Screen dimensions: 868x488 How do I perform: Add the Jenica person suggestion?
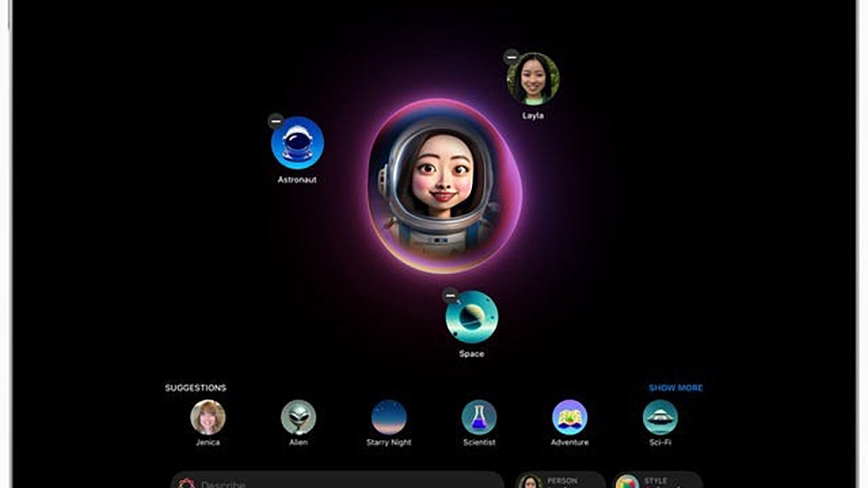click(x=208, y=418)
